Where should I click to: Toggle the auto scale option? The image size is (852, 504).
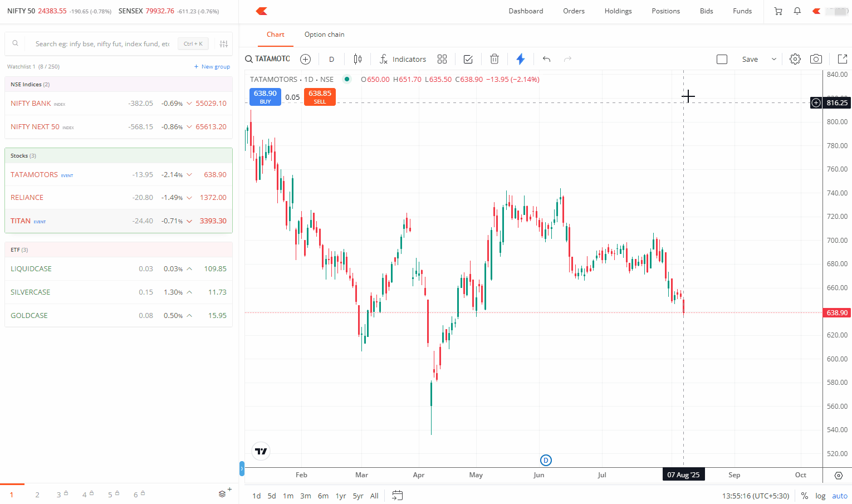point(840,496)
